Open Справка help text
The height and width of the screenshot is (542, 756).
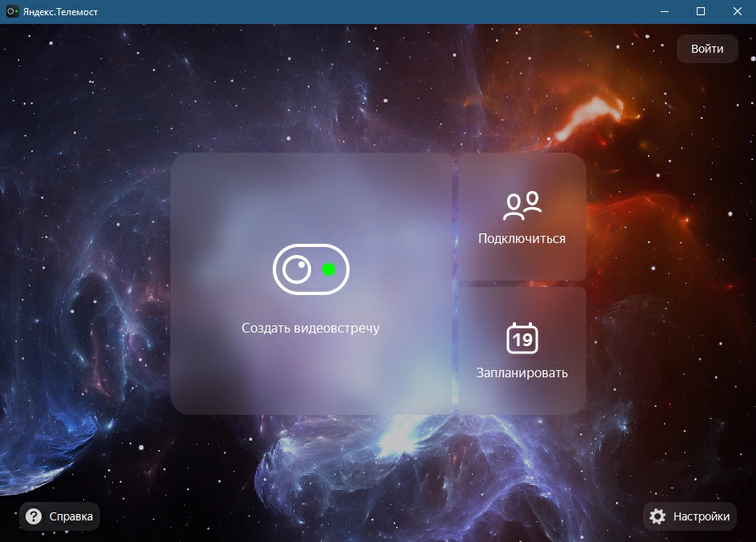point(71,516)
